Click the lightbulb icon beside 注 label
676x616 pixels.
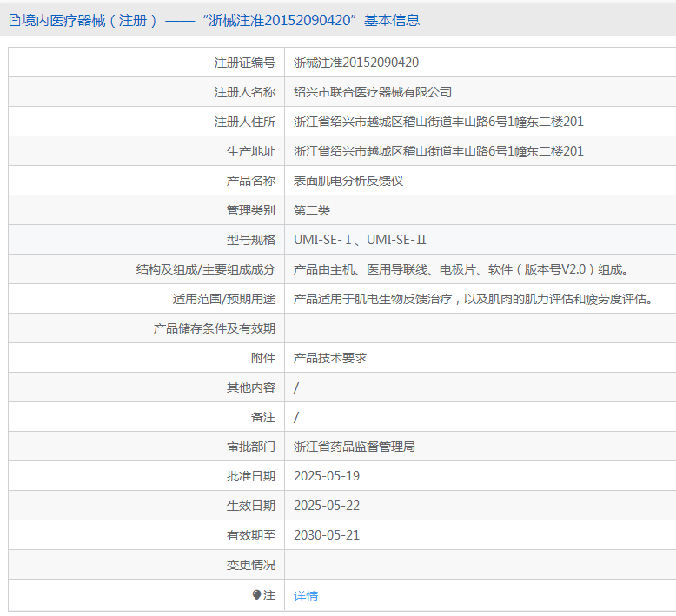coord(256,595)
